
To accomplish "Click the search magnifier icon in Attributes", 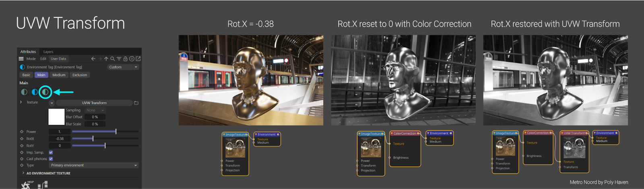I will coord(113,59).
